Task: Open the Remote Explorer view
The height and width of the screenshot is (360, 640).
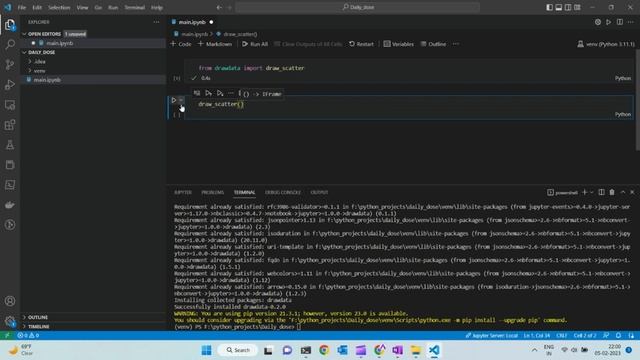Action: [10, 105]
